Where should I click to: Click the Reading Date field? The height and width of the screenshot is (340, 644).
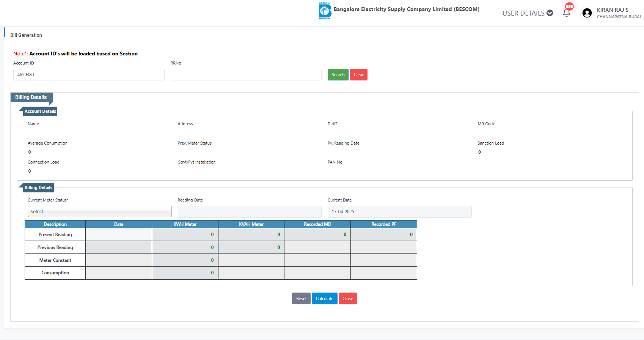click(250, 212)
